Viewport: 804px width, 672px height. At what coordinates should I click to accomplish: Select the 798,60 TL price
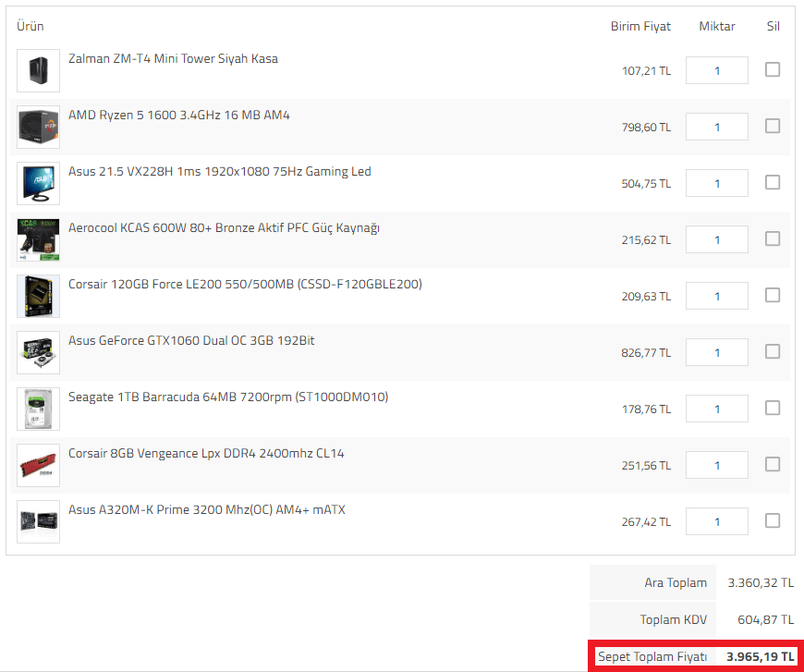tap(646, 128)
